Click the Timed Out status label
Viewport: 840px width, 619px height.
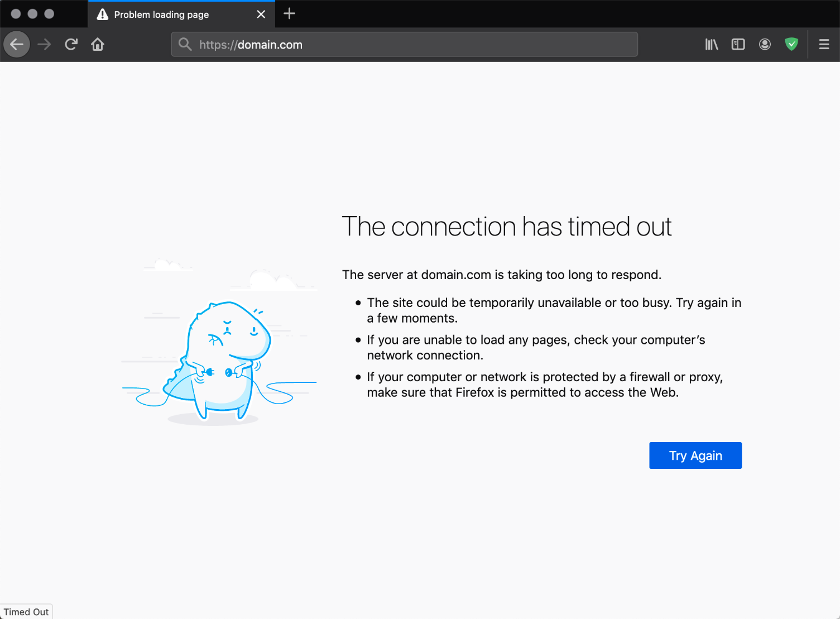[26, 612]
